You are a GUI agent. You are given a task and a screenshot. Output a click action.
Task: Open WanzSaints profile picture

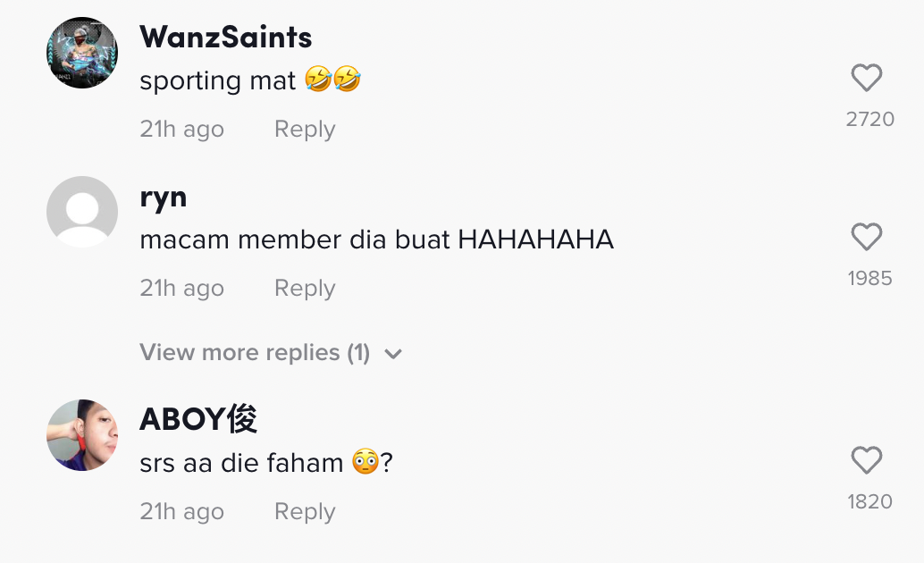(82, 53)
